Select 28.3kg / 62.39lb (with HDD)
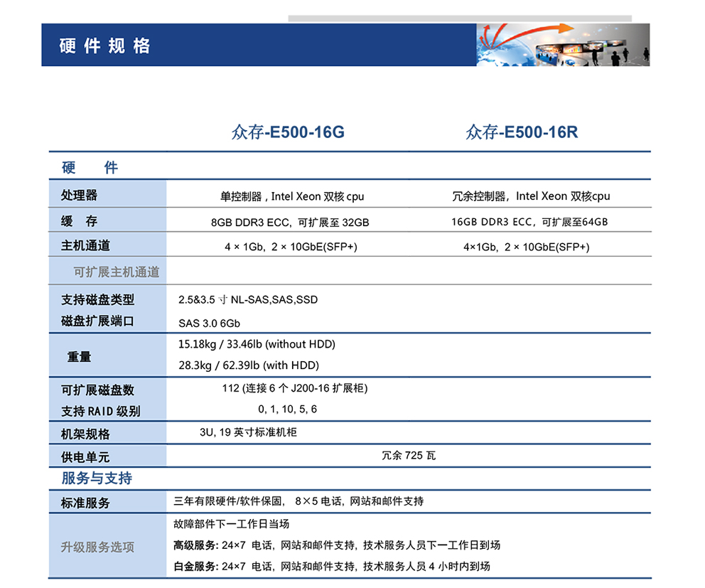The height and width of the screenshot is (588, 705). click(249, 365)
